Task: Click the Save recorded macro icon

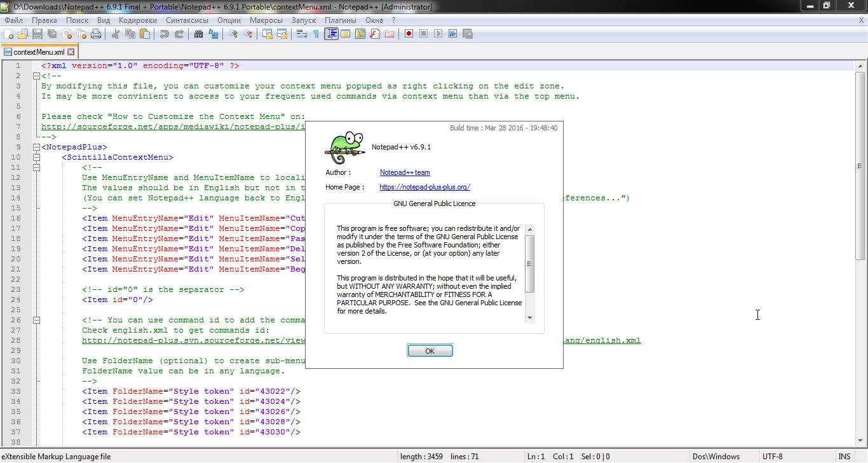Action: point(468,34)
